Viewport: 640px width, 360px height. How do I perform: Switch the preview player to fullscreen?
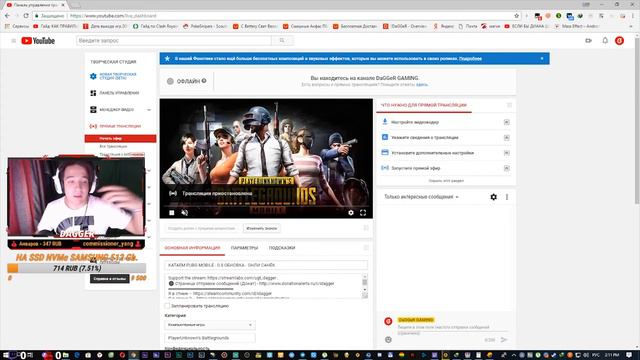point(363,213)
